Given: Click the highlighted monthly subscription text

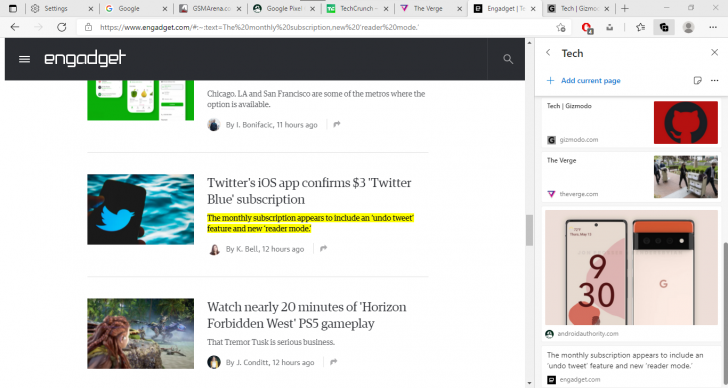Looking at the screenshot, I should tap(310, 223).
